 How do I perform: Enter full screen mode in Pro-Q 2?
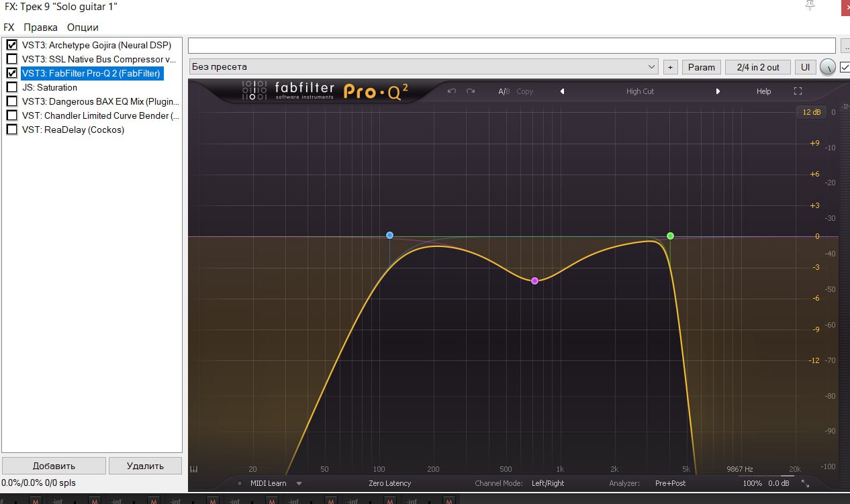pos(798,91)
